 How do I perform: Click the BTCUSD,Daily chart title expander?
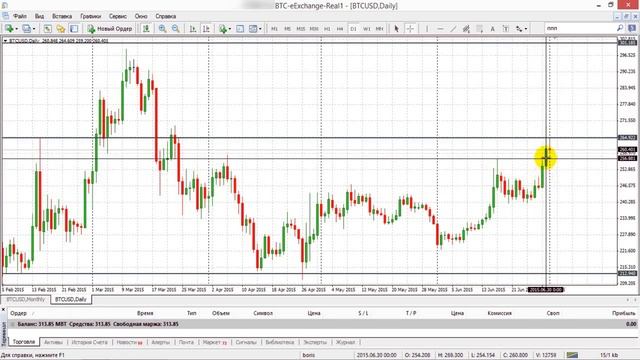tap(5, 41)
